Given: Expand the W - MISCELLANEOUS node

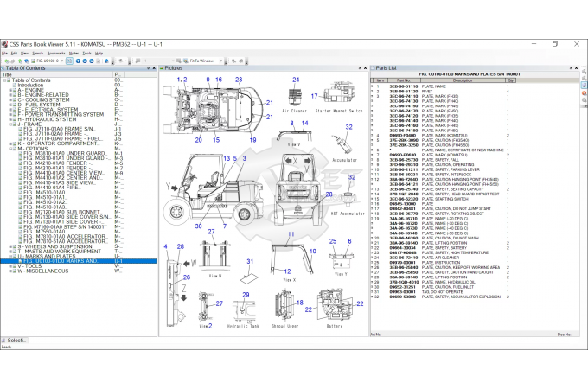Looking at the screenshot, I should click(x=10, y=271).
